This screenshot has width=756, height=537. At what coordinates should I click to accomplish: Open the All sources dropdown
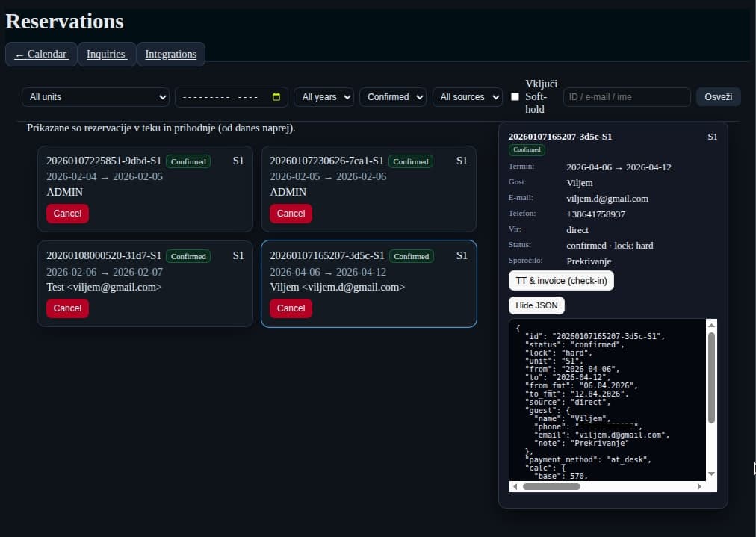coord(467,96)
